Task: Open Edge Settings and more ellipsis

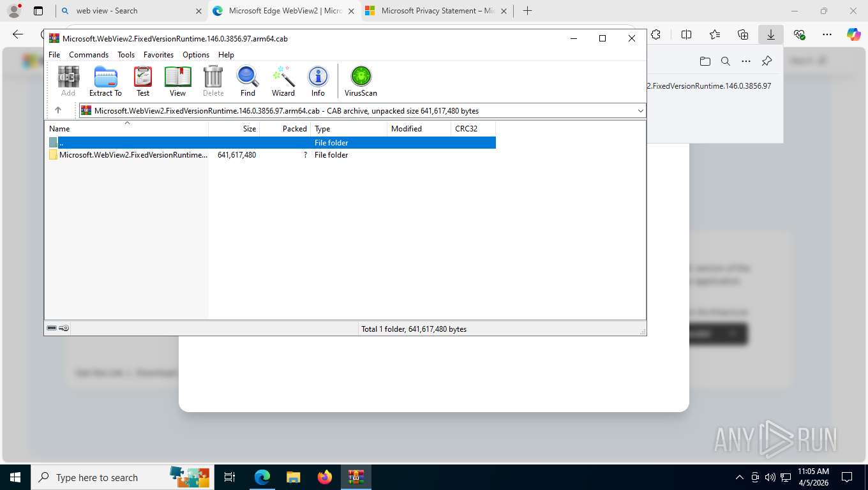Action: point(827,35)
